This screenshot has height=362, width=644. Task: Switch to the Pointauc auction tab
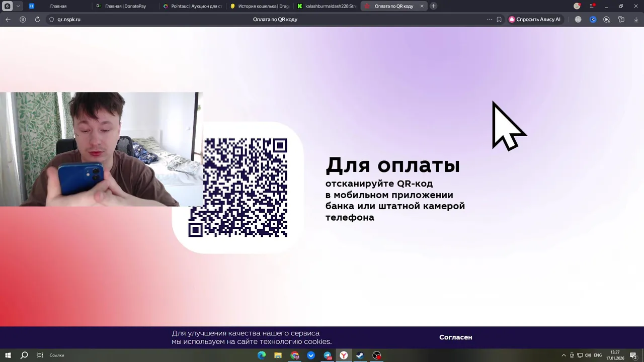(193, 6)
